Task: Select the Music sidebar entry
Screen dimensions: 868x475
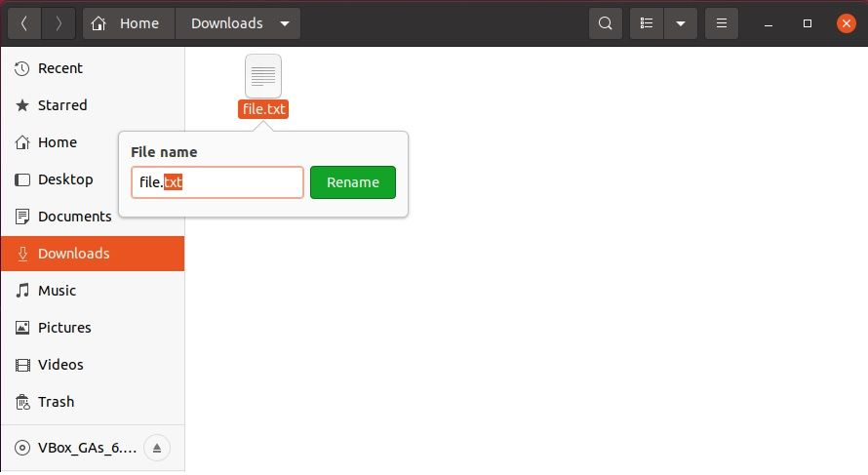Action: coord(93,290)
